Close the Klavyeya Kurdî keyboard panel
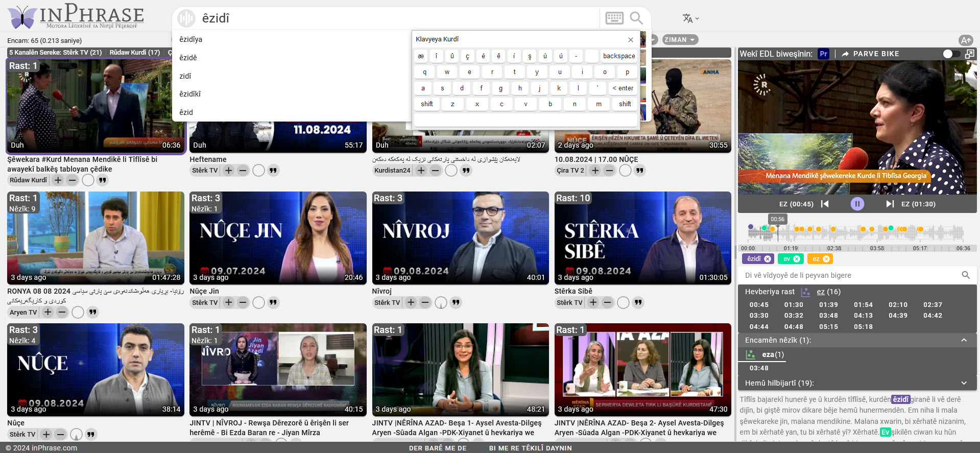 (631, 40)
